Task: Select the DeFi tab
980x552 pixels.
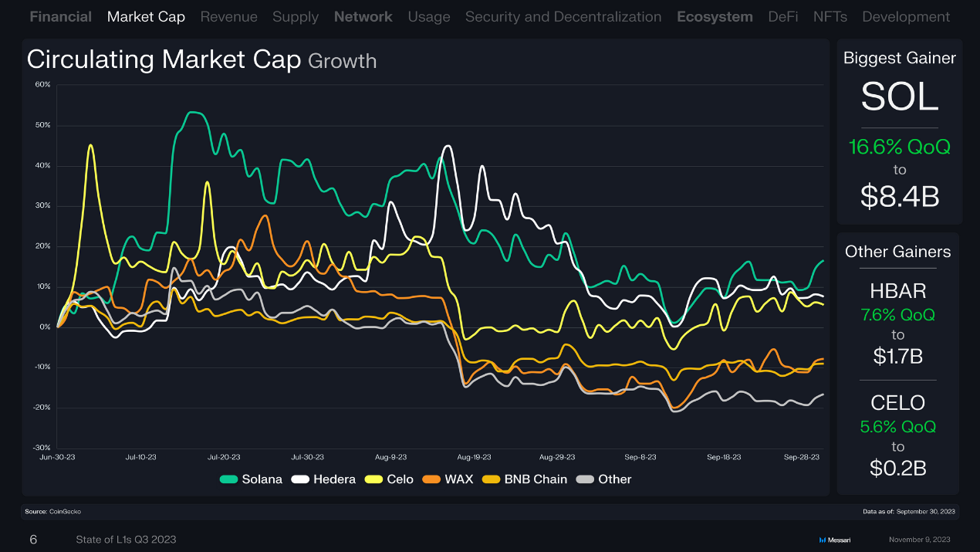Action: tap(782, 16)
